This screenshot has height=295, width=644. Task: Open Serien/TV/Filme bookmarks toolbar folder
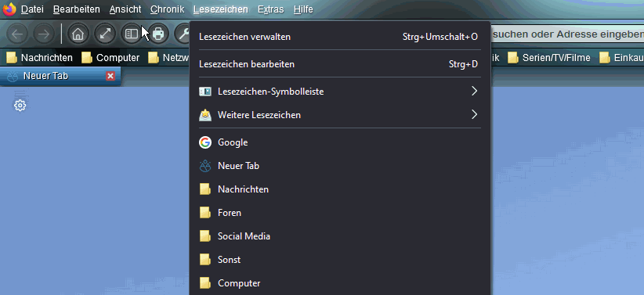[549, 58]
